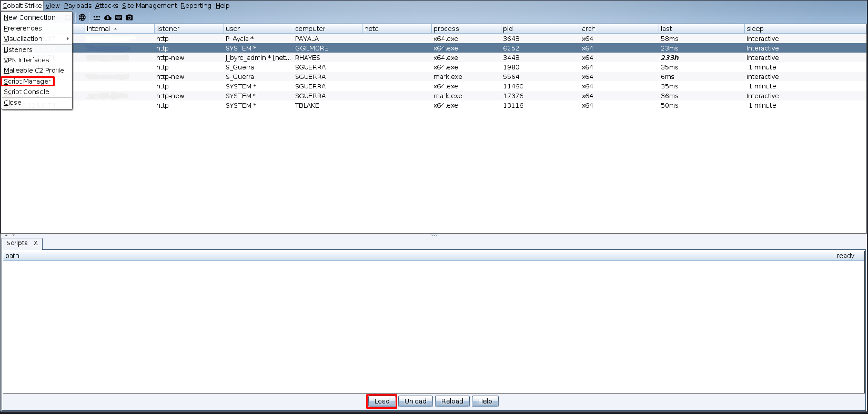Click pid 3448 in the RHAYES row

pos(511,58)
